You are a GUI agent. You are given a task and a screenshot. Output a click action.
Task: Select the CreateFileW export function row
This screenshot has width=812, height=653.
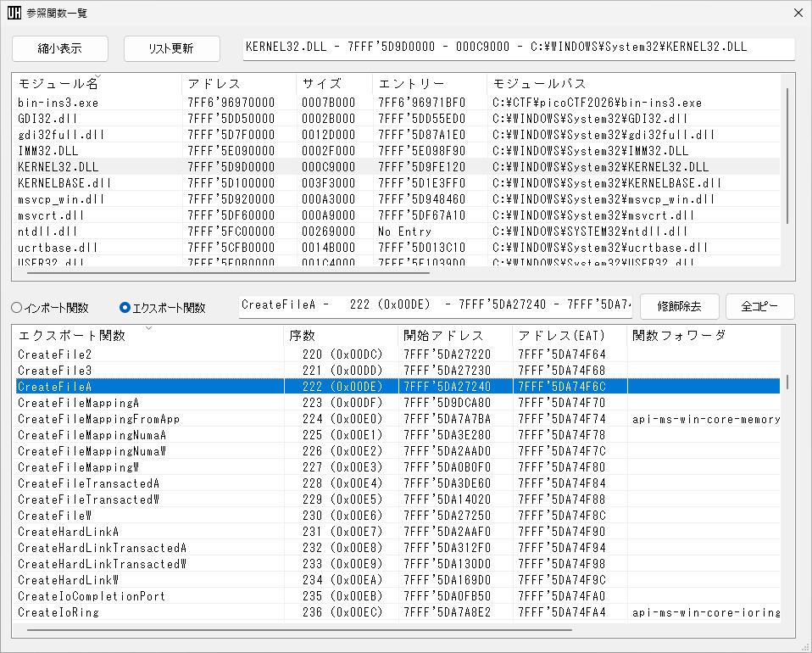coord(55,516)
